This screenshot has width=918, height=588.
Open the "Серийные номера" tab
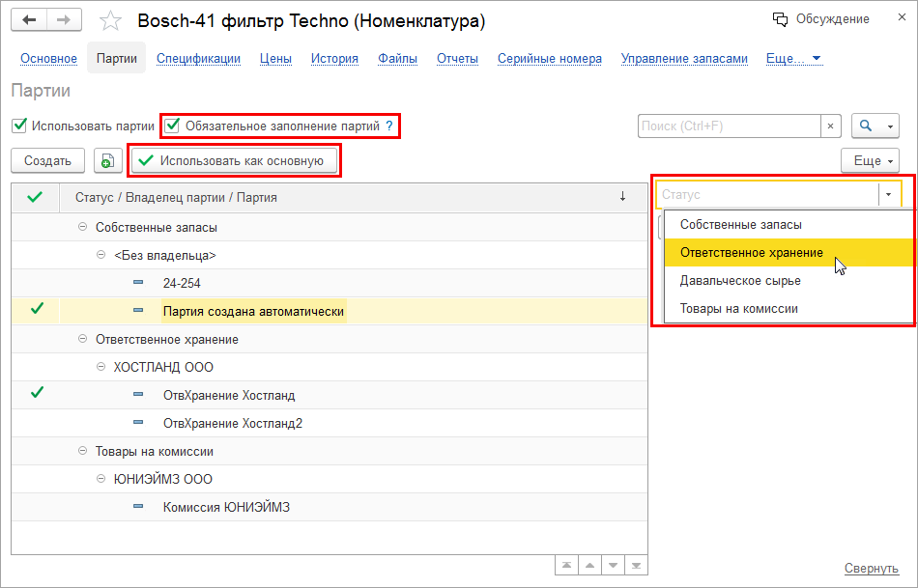coord(549,59)
